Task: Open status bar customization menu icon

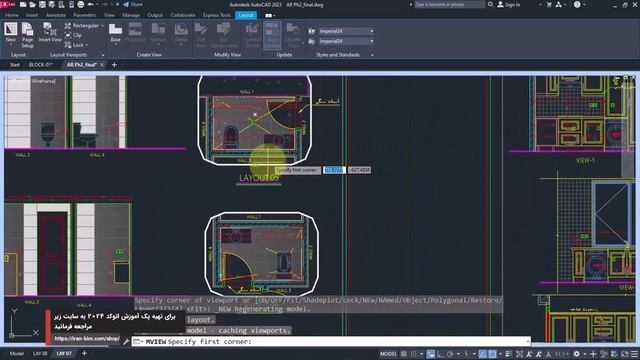Action: coord(635,354)
